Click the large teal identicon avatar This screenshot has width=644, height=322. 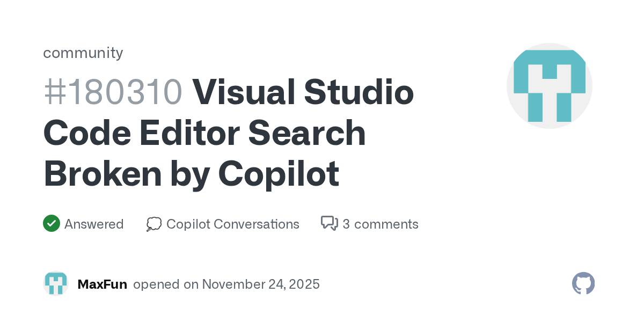(x=549, y=86)
